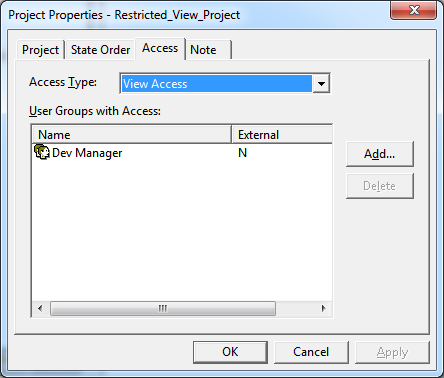Switch to the Project tab
Image resolution: width=444 pixels, height=378 pixels.
click(40, 50)
